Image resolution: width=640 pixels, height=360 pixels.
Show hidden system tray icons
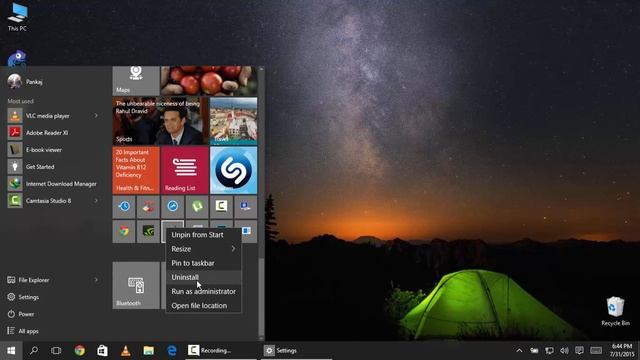click(519, 351)
